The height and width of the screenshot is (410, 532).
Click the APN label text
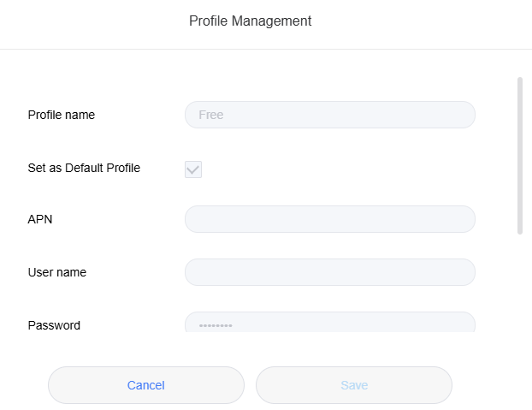pos(40,219)
